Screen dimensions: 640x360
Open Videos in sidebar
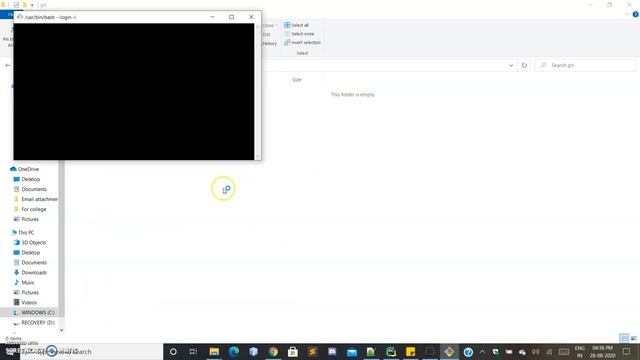pyautogui.click(x=25, y=302)
